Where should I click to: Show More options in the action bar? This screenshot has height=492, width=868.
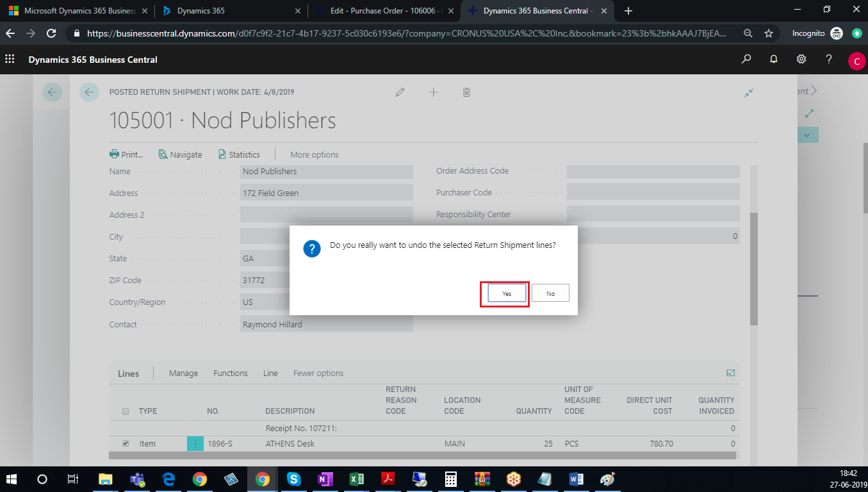coord(314,154)
